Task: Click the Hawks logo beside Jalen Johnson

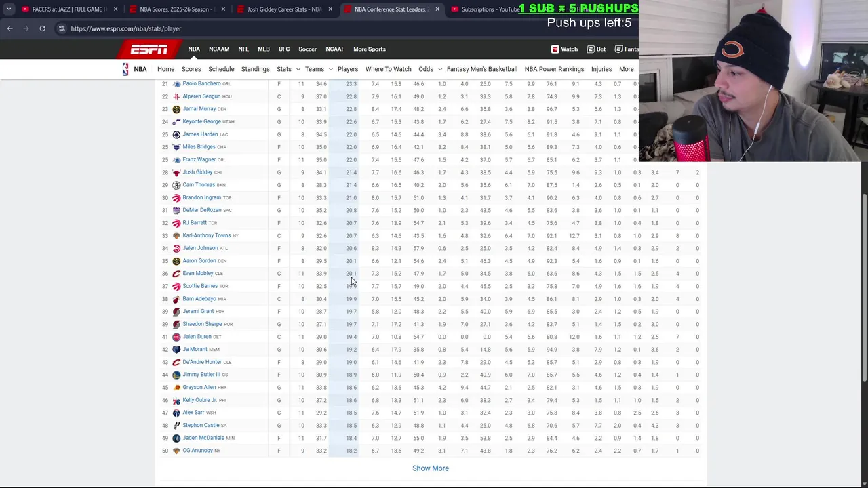Action: pos(176,248)
